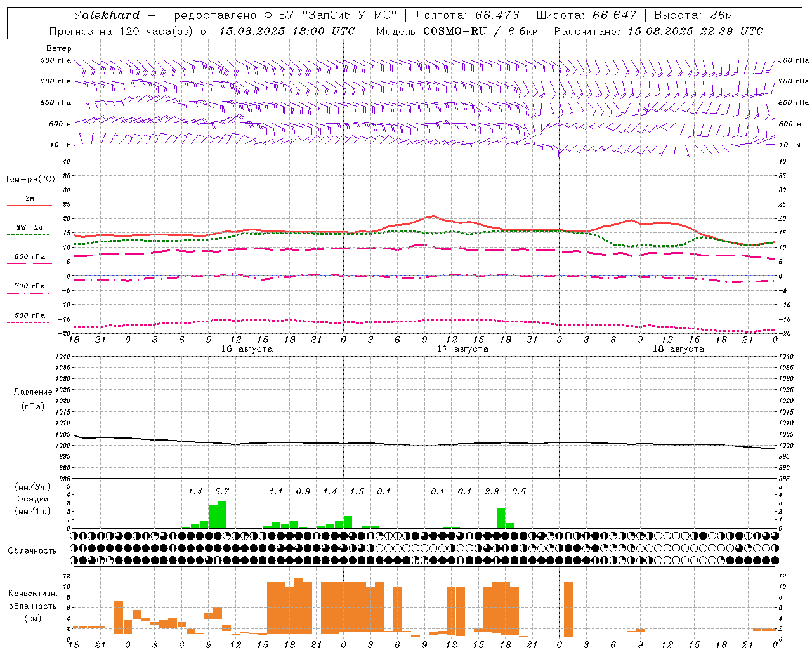Click the 17 августа date label
812x650 pixels.
(462, 349)
